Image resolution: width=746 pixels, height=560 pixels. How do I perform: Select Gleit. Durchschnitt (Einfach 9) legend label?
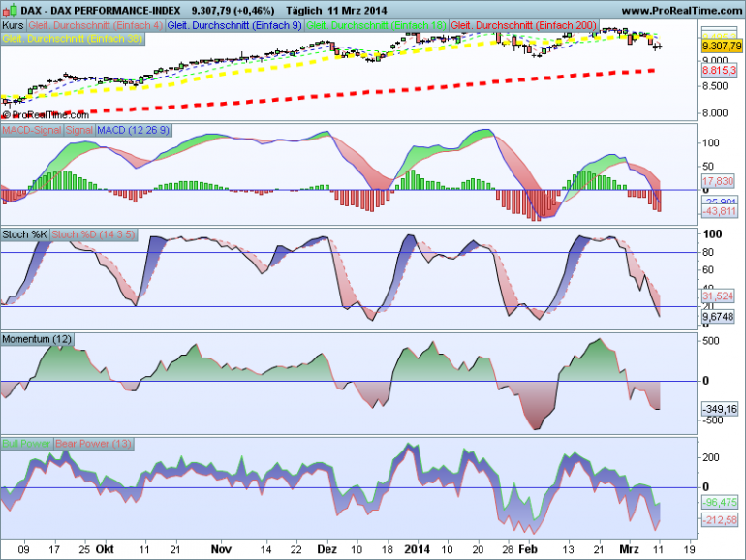(x=234, y=26)
